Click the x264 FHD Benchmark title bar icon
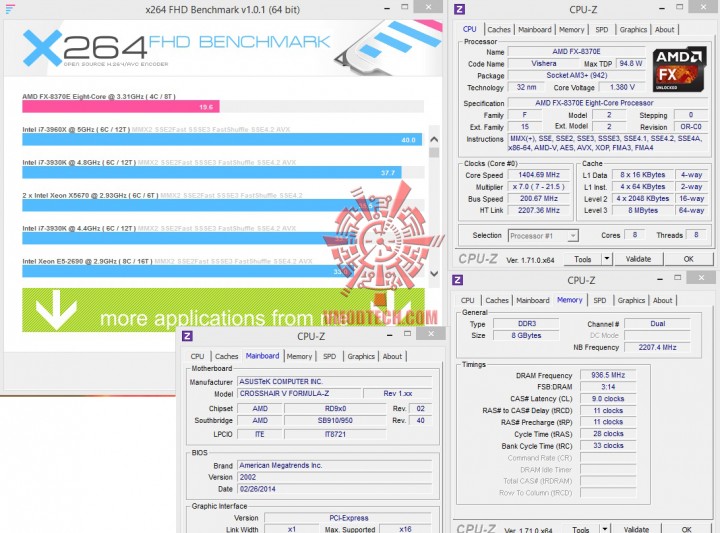The height and width of the screenshot is (533, 720). [10, 9]
